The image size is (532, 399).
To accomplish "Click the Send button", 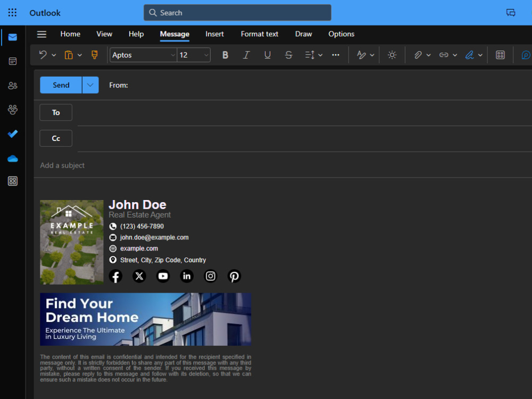I will 61,85.
